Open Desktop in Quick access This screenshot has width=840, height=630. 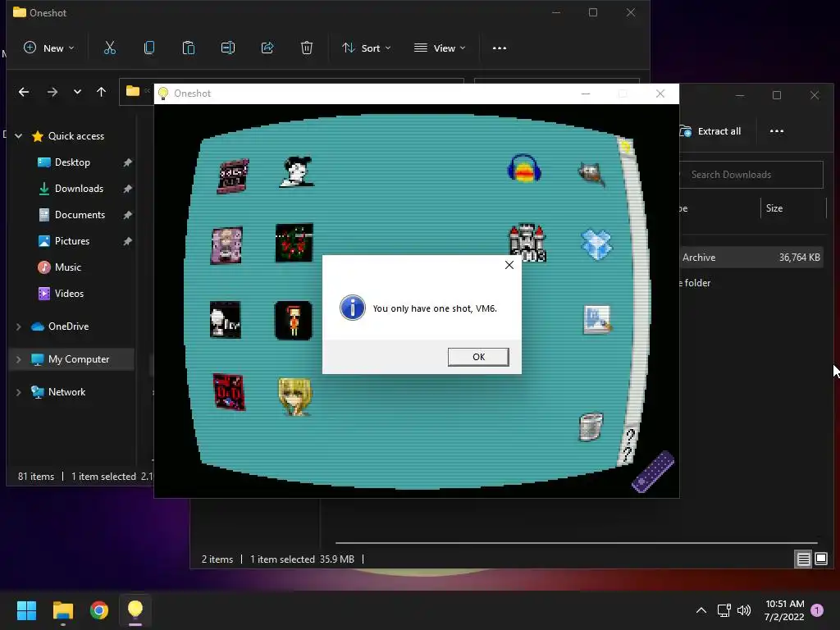[72, 162]
